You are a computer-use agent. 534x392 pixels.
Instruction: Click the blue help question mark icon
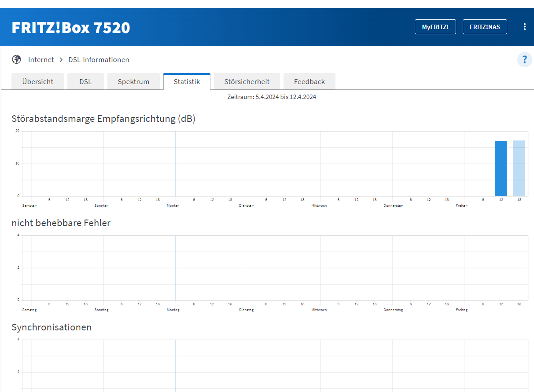tap(524, 59)
